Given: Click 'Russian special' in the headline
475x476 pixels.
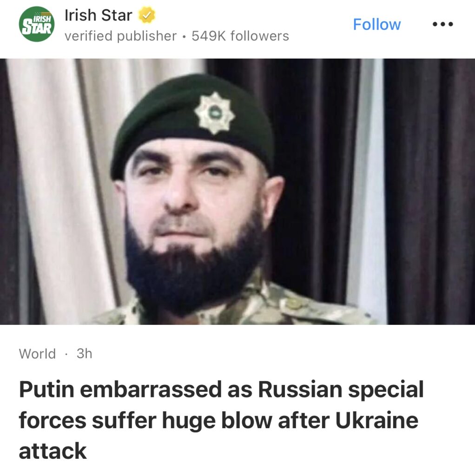Looking at the screenshot, I should click(x=341, y=390).
